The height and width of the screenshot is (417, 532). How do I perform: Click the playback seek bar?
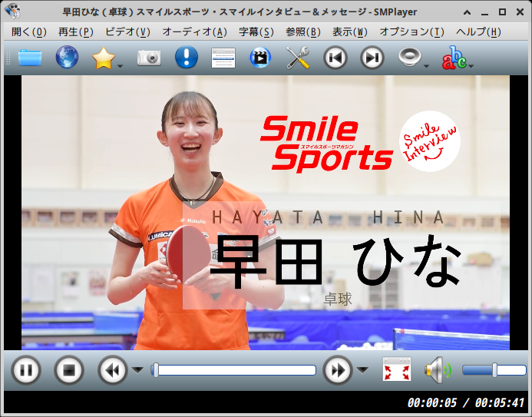coord(234,370)
